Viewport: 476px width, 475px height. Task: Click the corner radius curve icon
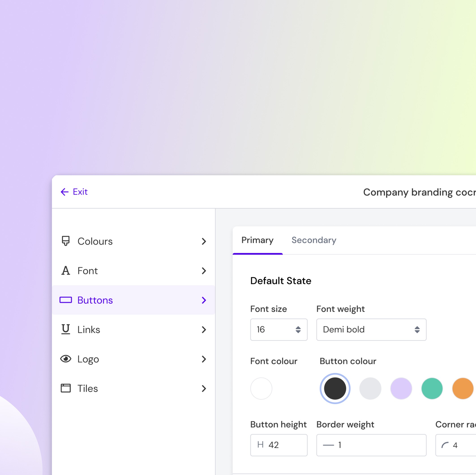pyautogui.click(x=445, y=445)
